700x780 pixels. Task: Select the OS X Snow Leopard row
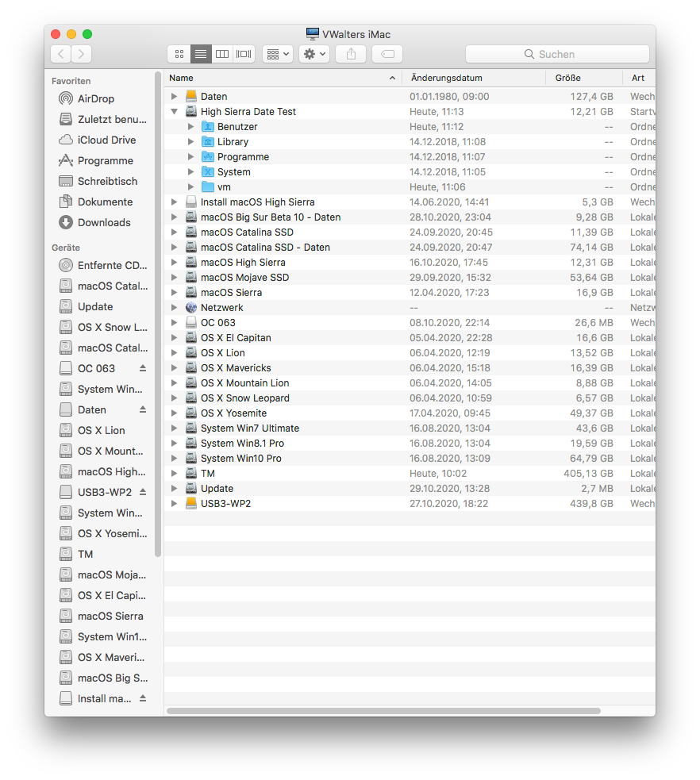(410, 398)
